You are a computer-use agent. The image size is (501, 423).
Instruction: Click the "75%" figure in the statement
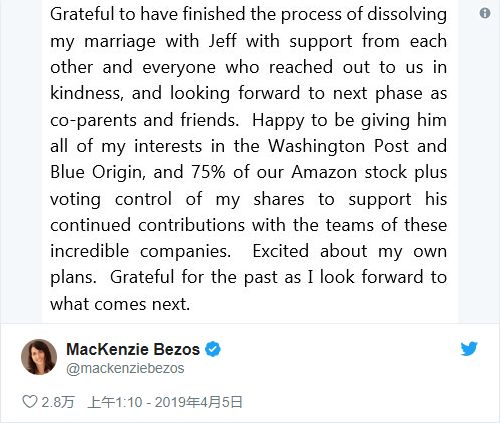coord(208,172)
